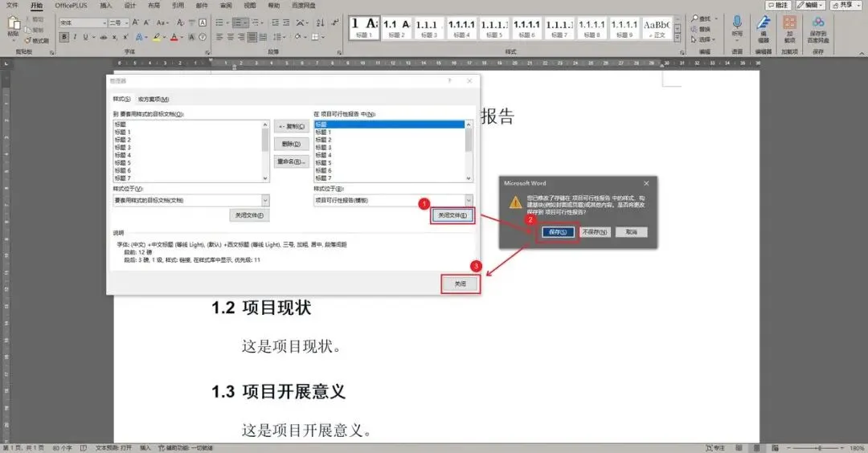
Task: Switch to the 引用 (References) tab
Action: coord(178,5)
